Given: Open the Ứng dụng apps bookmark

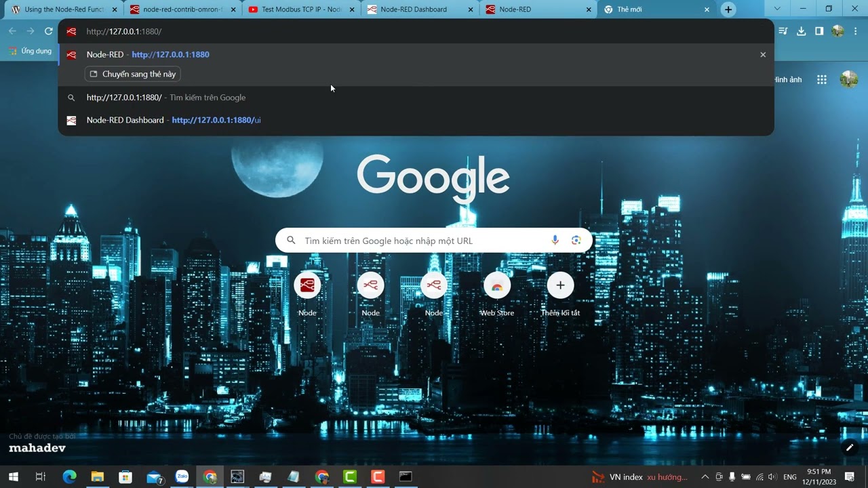Looking at the screenshot, I should click(30, 51).
